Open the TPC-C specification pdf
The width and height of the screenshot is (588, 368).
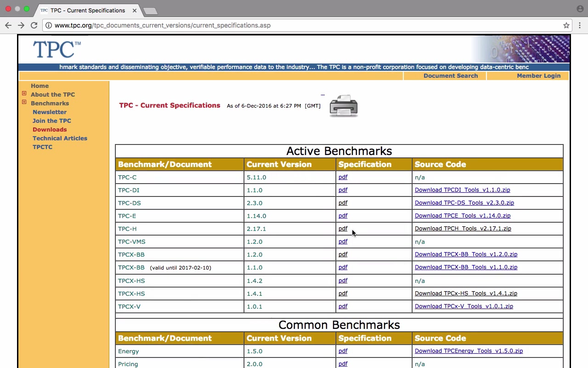click(x=343, y=177)
